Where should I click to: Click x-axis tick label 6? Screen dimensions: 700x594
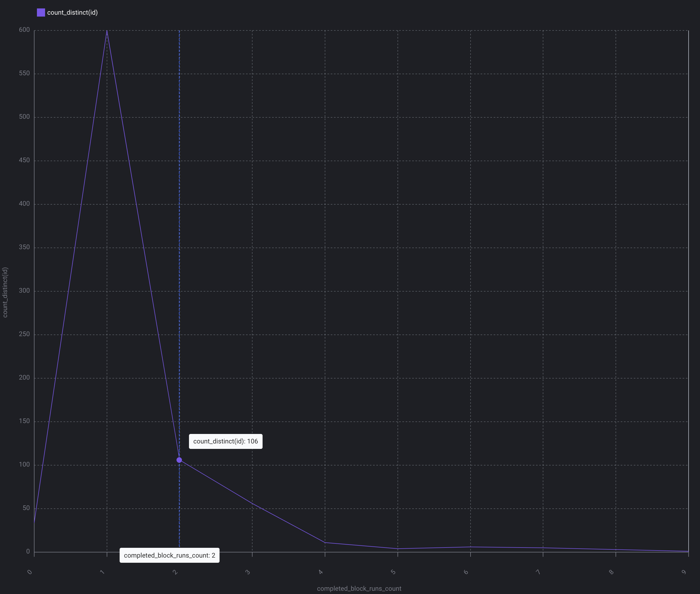pos(466,572)
